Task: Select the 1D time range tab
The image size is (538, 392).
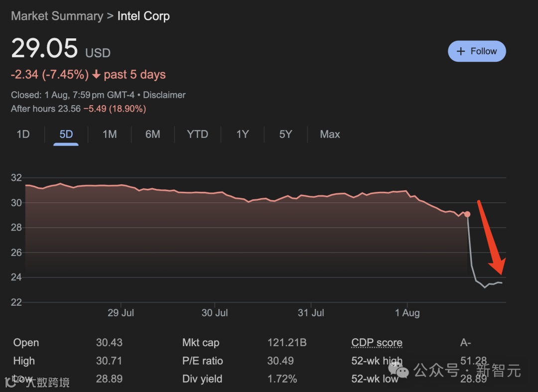Action: click(23, 134)
